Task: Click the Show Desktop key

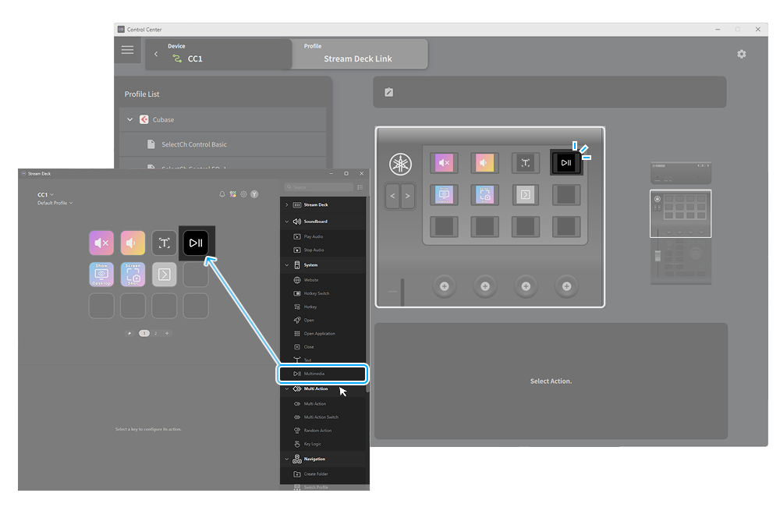Action: click(x=101, y=275)
